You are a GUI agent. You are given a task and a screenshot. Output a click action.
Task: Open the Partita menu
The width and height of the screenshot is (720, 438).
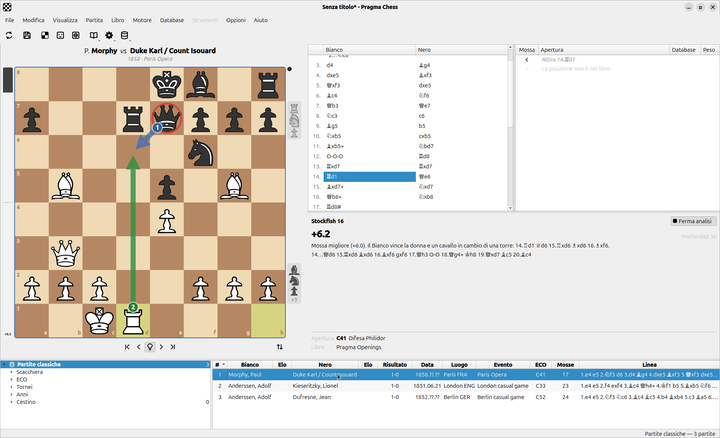94,20
